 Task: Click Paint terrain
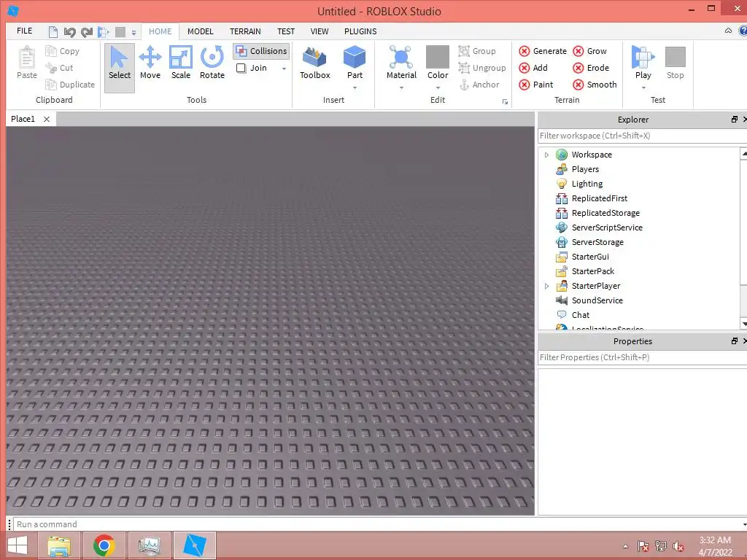coord(536,85)
